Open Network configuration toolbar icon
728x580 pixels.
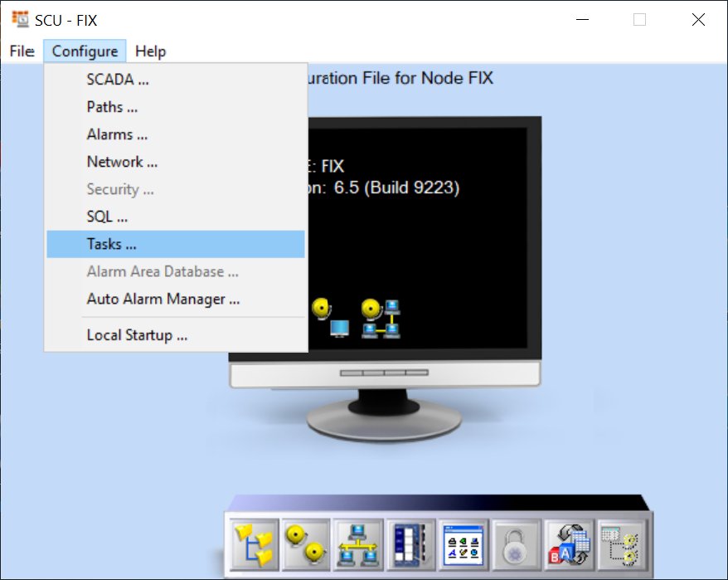pyautogui.click(x=358, y=544)
